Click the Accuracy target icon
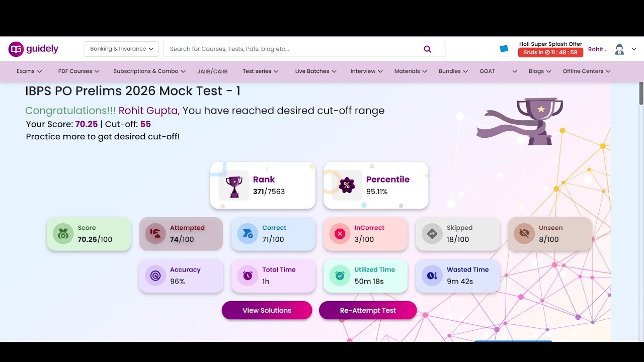This screenshot has height=362, width=644. pos(155,276)
